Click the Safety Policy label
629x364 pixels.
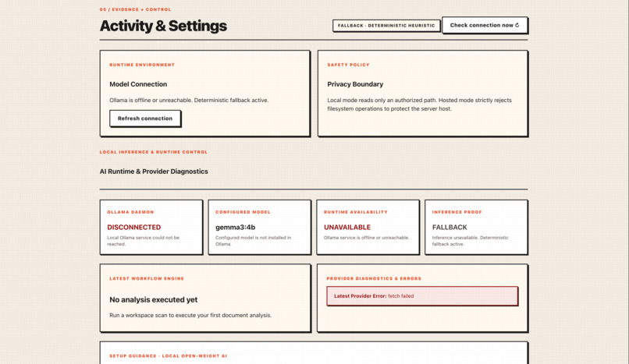coord(348,65)
